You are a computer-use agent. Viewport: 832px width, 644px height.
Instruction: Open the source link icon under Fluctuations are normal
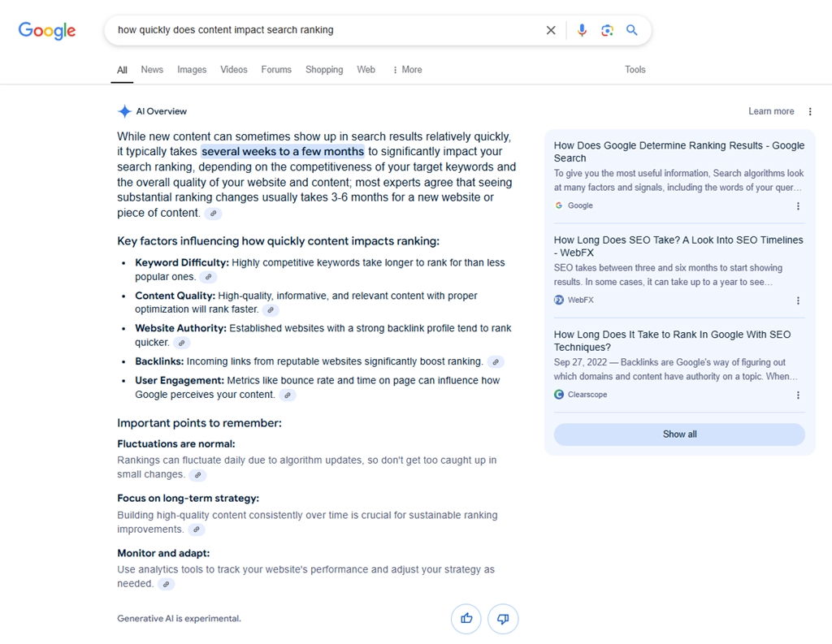pos(198,475)
